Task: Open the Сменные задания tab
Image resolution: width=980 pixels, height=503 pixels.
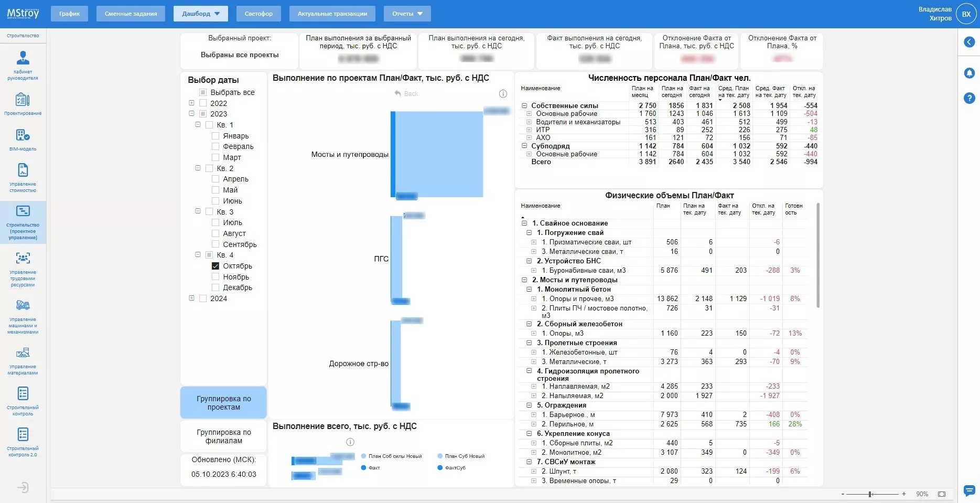Action: [x=131, y=14]
